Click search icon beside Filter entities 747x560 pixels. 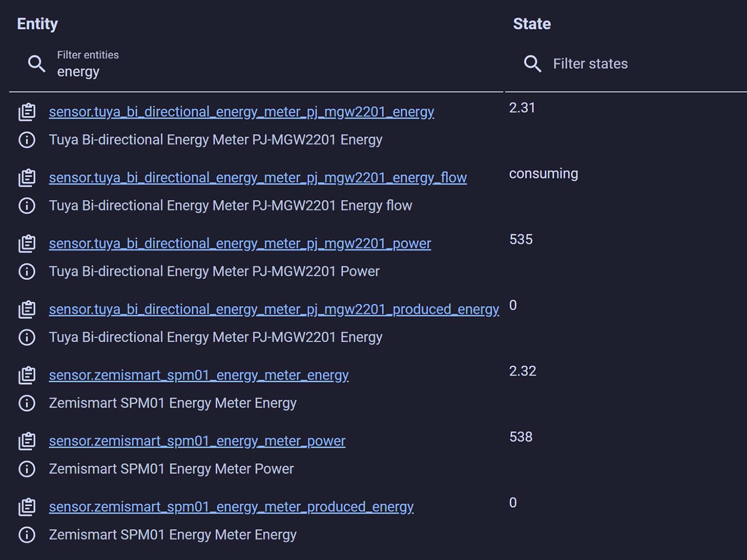36,63
